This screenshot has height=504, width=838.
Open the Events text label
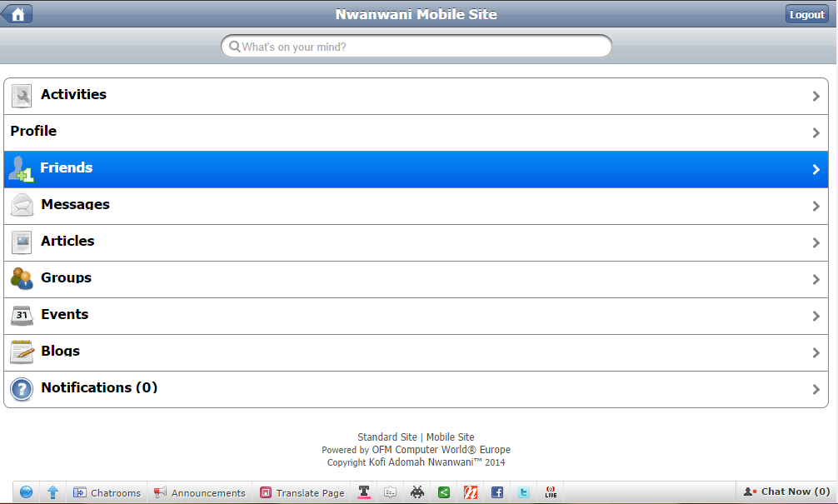[x=65, y=314]
